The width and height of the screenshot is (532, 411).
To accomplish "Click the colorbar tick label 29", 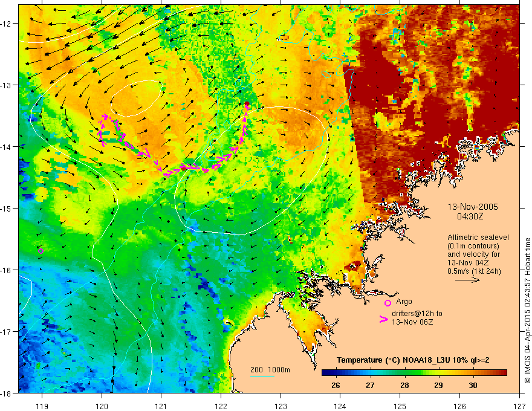I will (438, 385).
